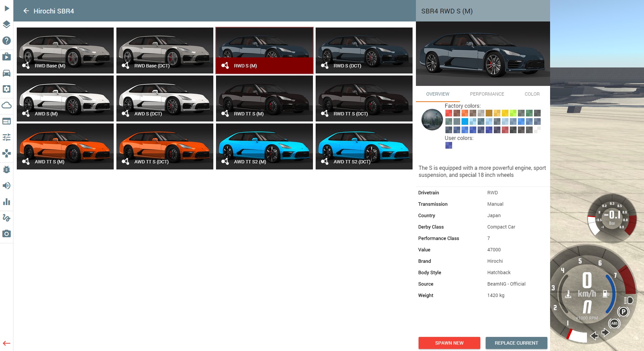
Task: Select the AWD TT S (DCT) configuration
Action: pos(165,146)
